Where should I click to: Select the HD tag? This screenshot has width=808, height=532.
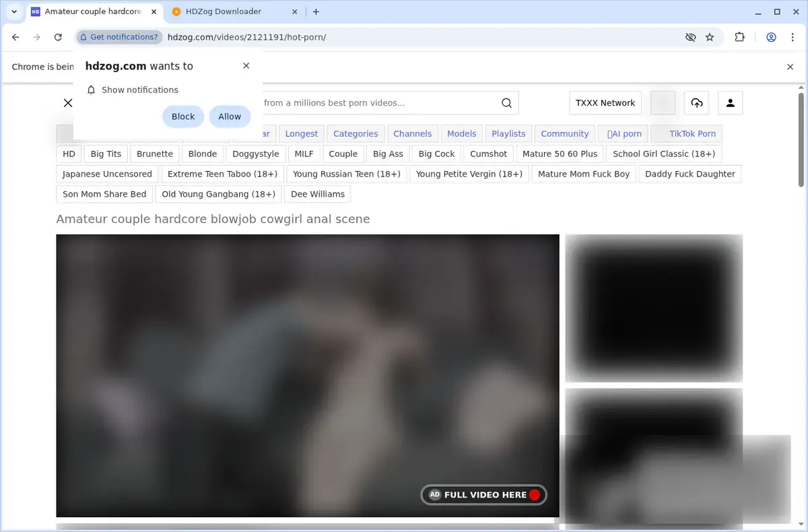coord(69,154)
